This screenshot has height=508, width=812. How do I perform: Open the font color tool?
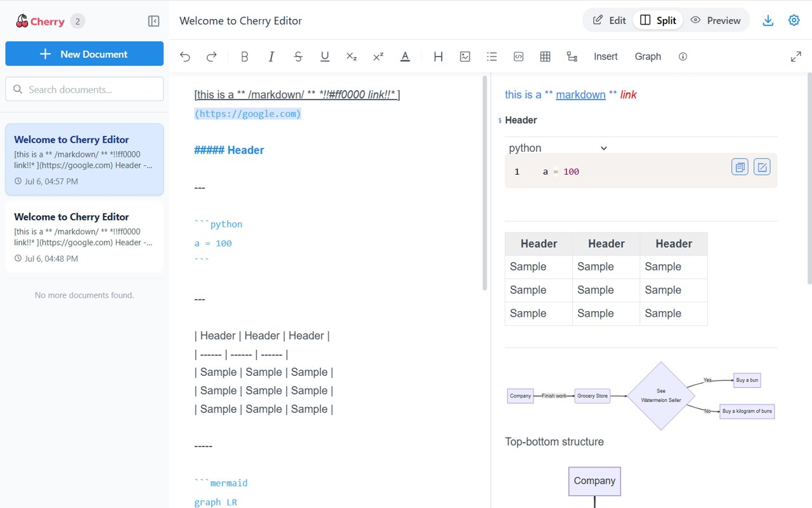(405, 57)
